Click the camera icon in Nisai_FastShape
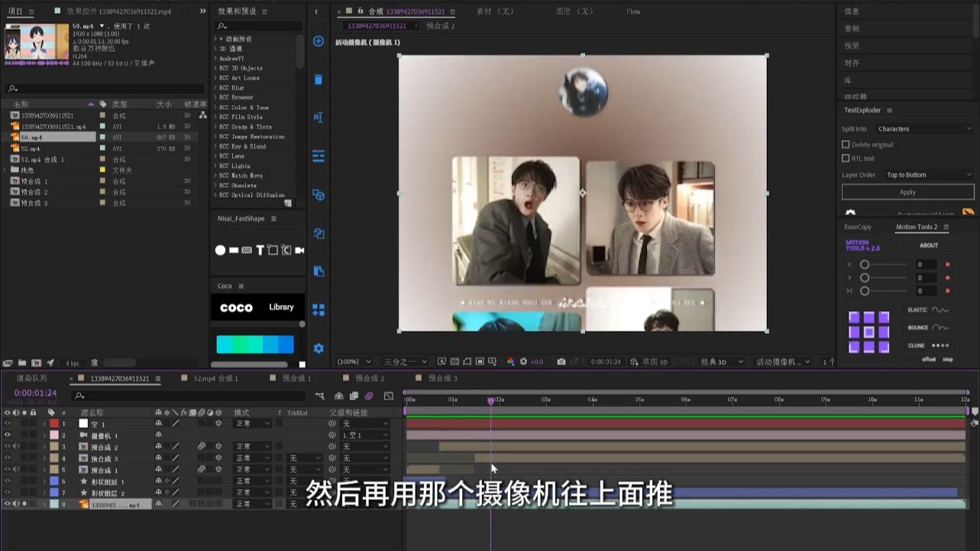This screenshot has height=551, width=980. tap(299, 250)
